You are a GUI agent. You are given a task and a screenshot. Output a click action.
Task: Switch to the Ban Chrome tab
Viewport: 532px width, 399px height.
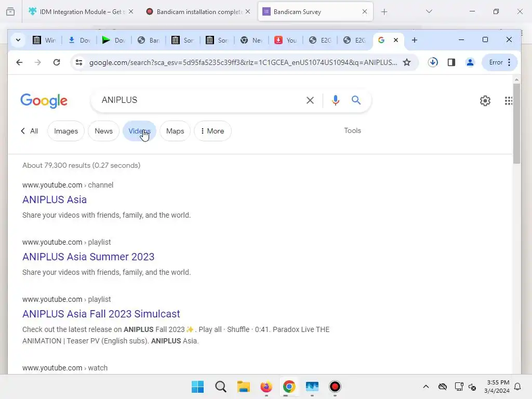[149, 40]
